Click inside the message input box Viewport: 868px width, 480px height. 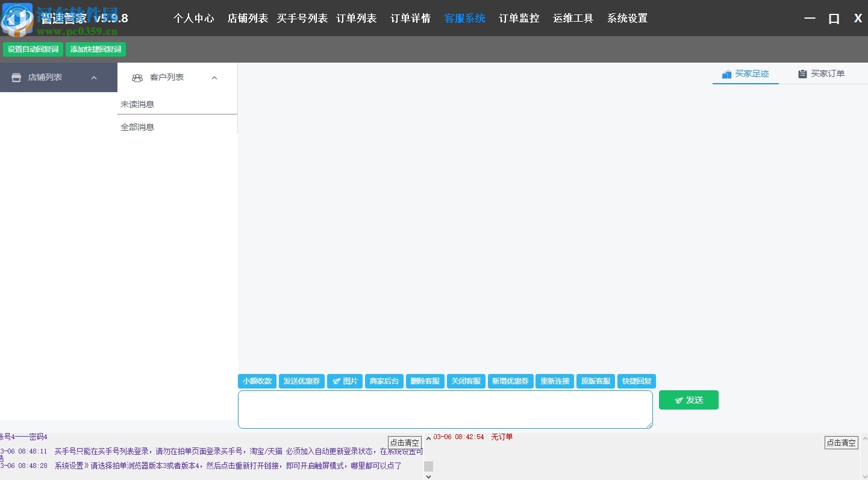pyautogui.click(x=445, y=410)
